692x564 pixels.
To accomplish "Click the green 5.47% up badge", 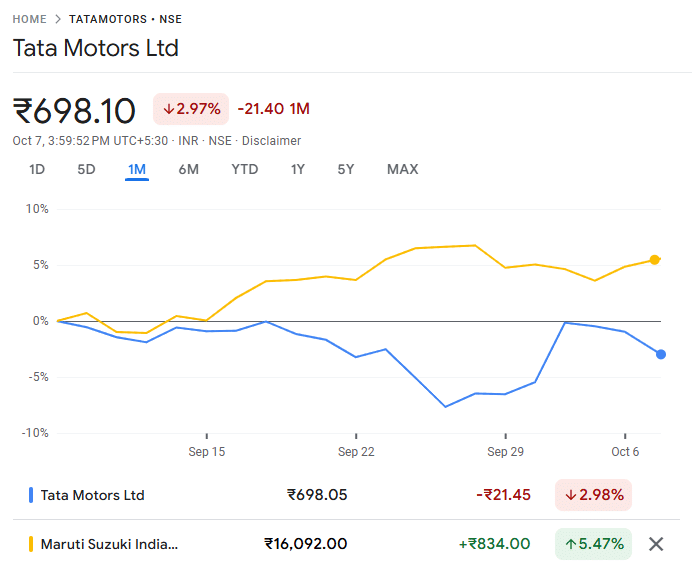I will point(593,544).
